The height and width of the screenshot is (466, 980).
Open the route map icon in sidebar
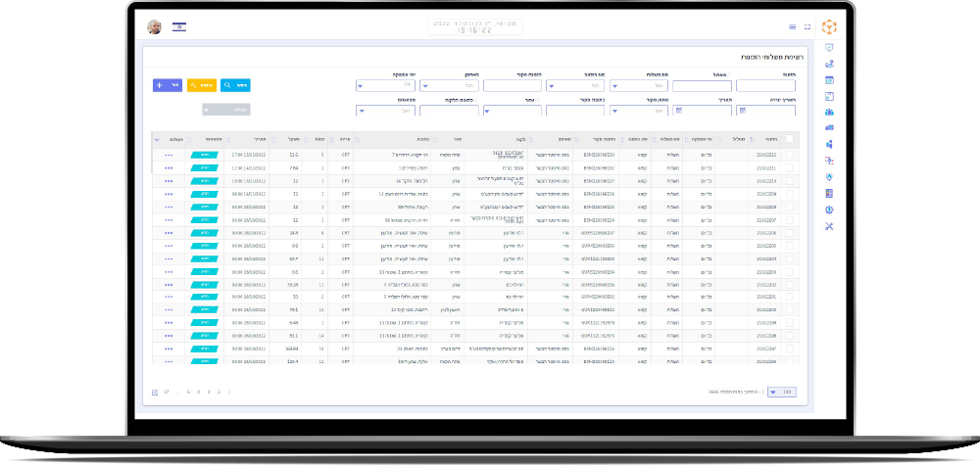click(829, 64)
